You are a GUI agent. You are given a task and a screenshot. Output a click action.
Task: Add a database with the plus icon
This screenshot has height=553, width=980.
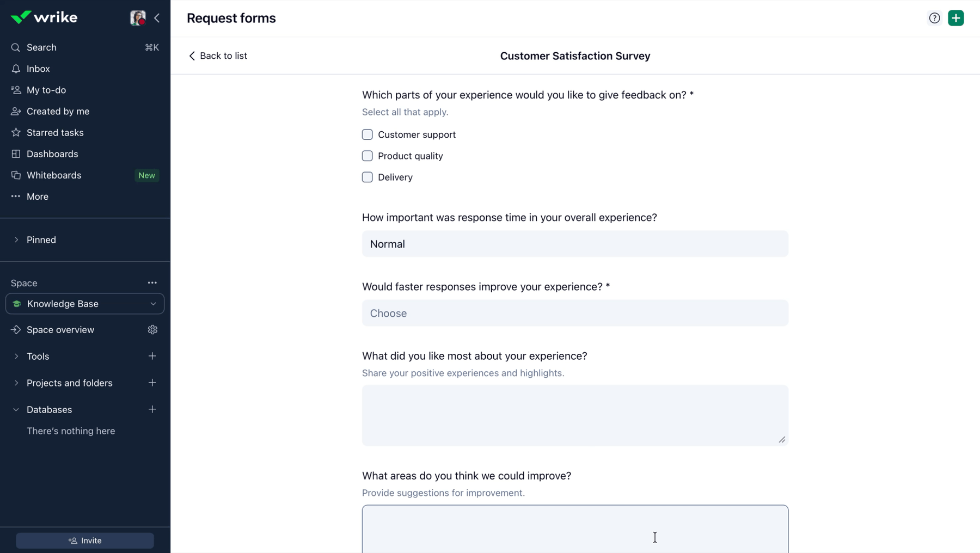[x=152, y=409]
